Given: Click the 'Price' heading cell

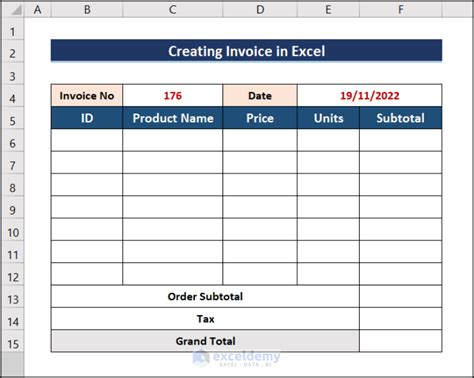Looking at the screenshot, I should [x=260, y=118].
